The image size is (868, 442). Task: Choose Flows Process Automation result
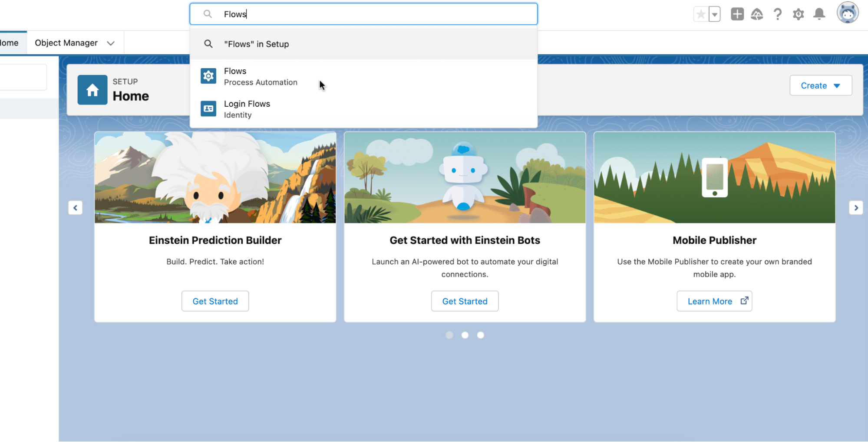click(363, 76)
